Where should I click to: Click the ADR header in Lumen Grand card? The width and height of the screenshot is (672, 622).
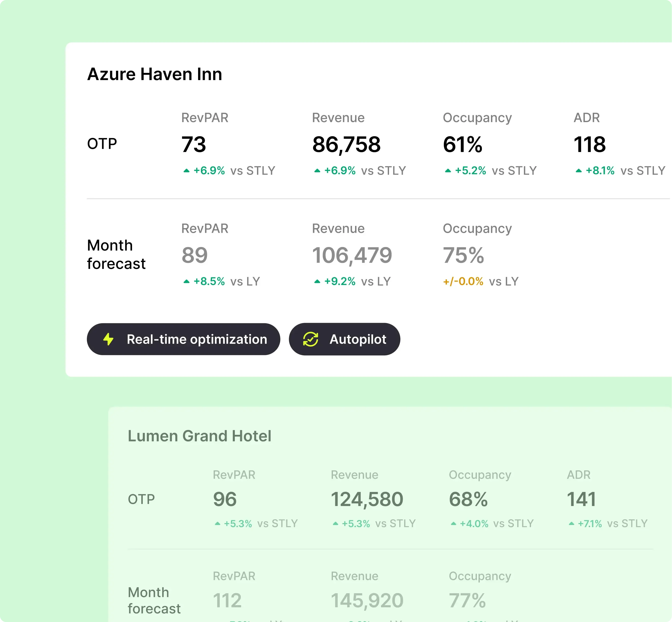pyautogui.click(x=579, y=475)
